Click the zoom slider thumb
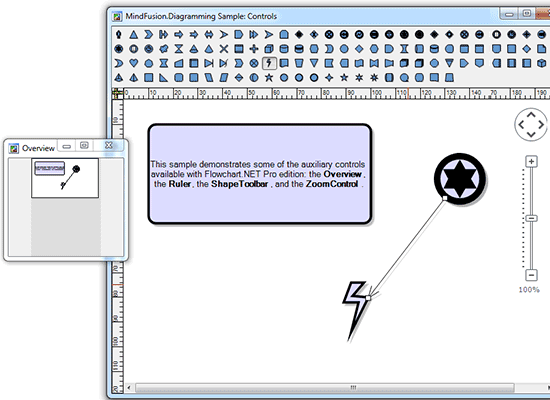 pos(531,218)
